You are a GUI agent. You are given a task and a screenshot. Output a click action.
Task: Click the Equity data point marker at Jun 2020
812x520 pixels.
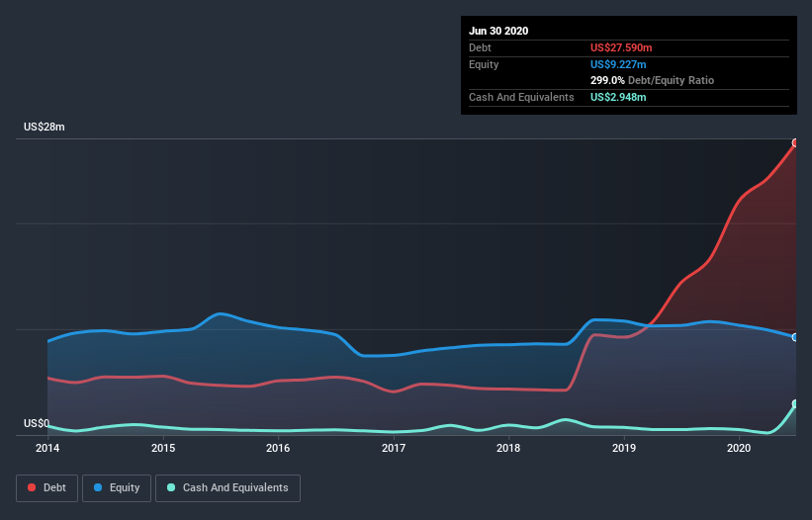795,337
